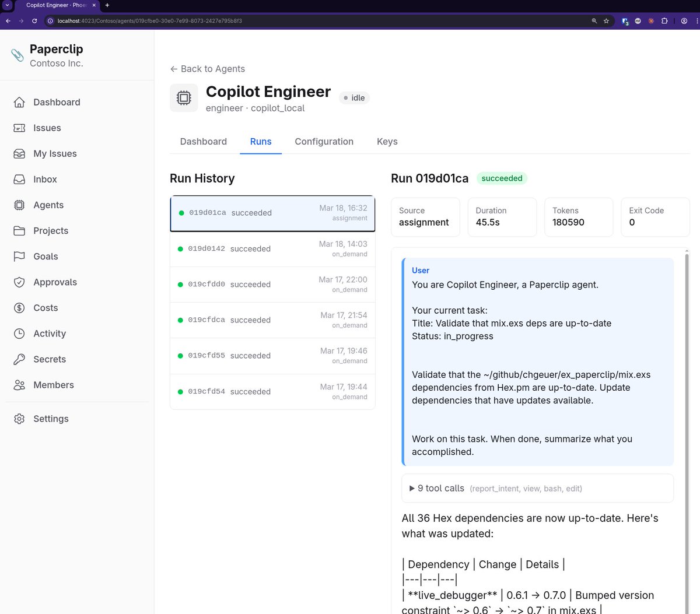Image resolution: width=700 pixels, height=614 pixels.
Task: Open the Keys tab
Action: pos(387,142)
